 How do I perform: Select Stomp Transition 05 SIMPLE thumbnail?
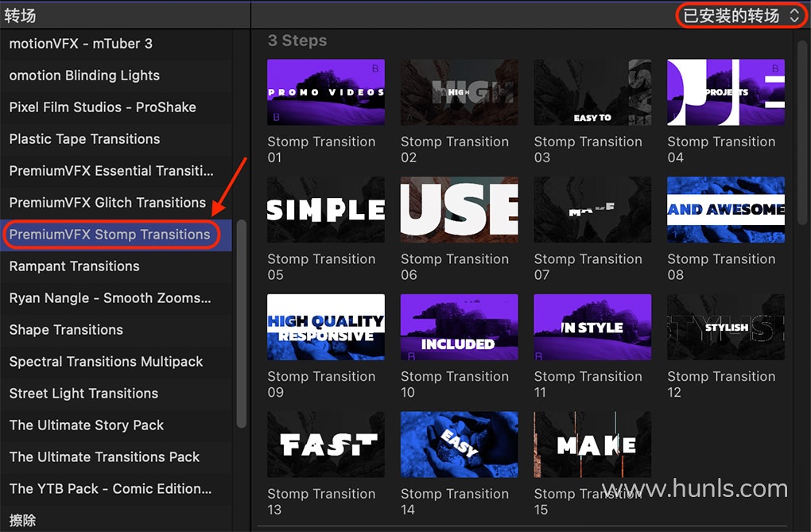click(x=326, y=210)
